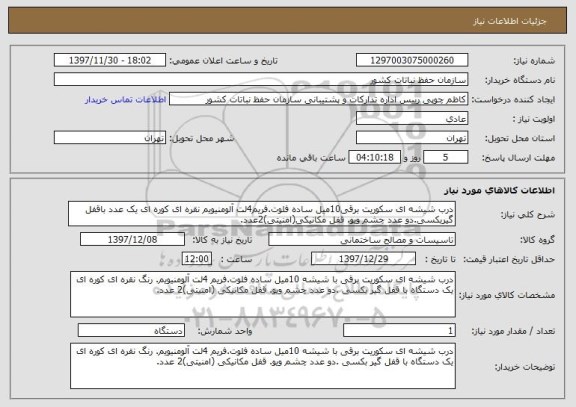Screen dimensions: 576x407
Task: Click the ایجاد کننده درخواست field
Action: point(318,99)
